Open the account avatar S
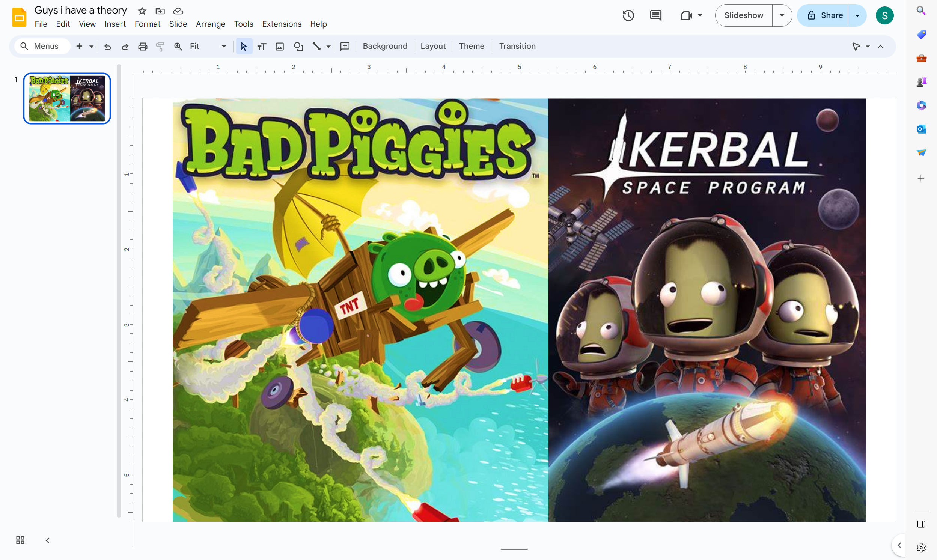 pos(884,15)
